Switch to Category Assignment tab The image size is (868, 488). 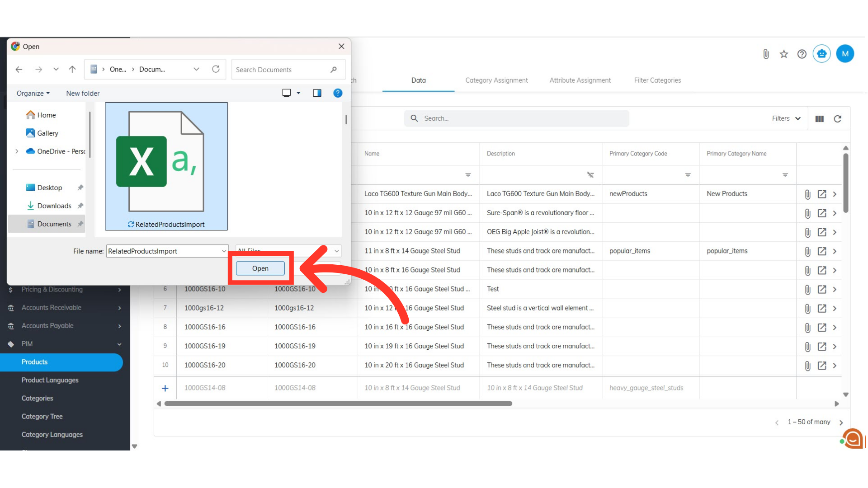coord(496,80)
